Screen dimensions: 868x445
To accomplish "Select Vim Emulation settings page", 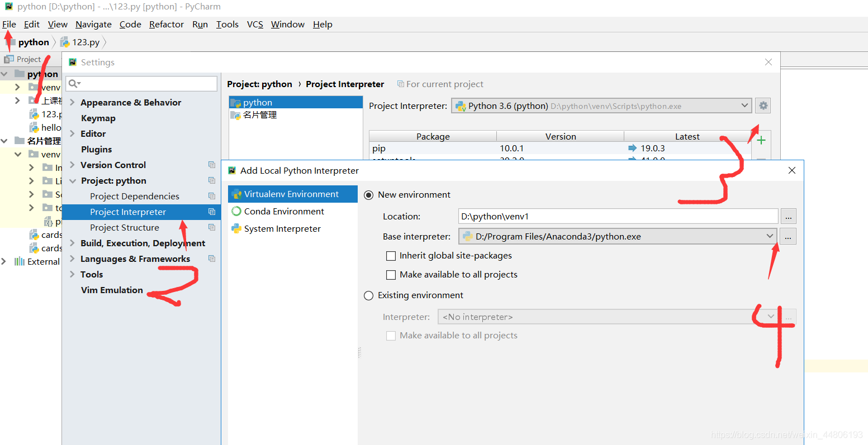I will pyautogui.click(x=112, y=290).
